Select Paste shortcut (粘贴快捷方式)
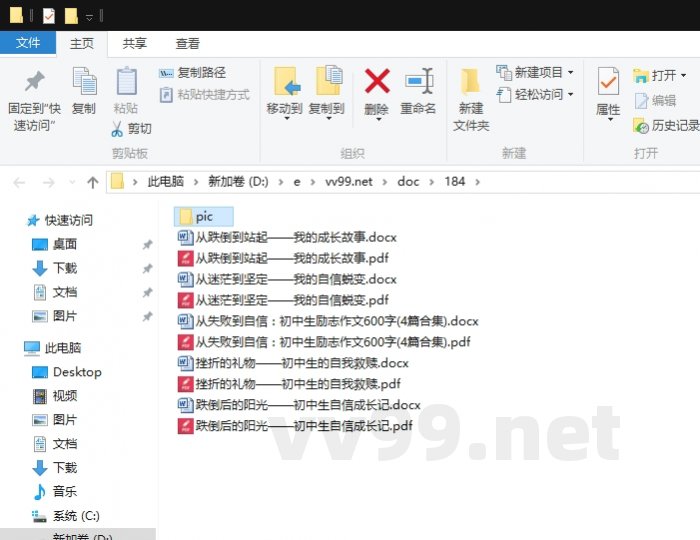Viewport: 700px width, 540px height. [x=205, y=95]
